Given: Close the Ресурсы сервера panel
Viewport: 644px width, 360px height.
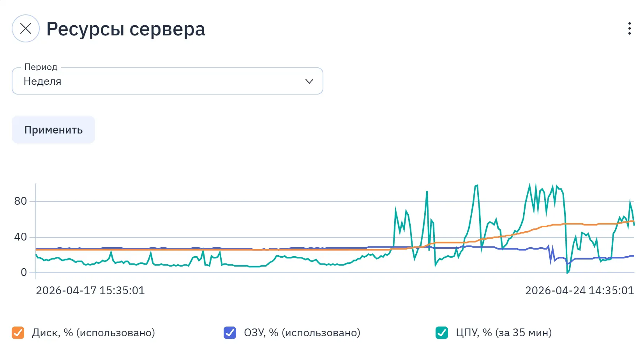Looking at the screenshot, I should pos(26,28).
